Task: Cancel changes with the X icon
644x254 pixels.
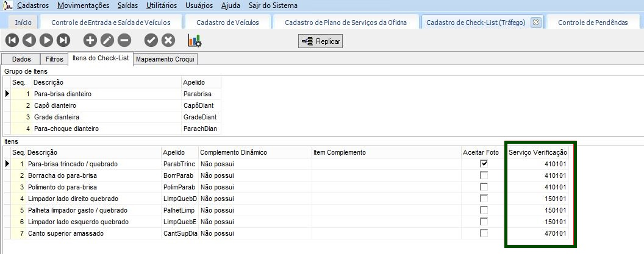Action: pyautogui.click(x=168, y=41)
